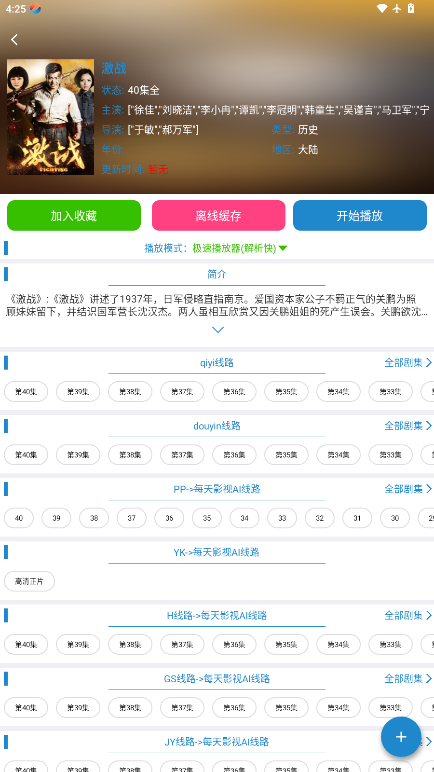Screen dimensions: 434x772
Task: Select the qiyi线路 section header
Action: (x=217, y=363)
